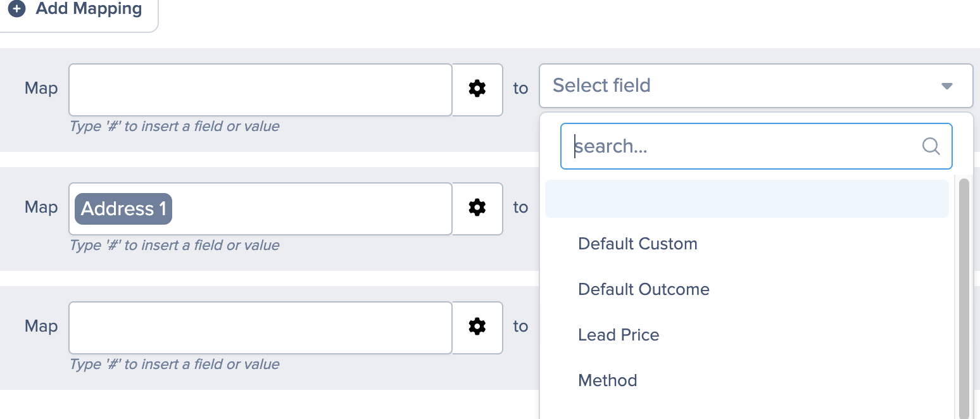The width and height of the screenshot is (980, 419).
Task: Click the gear icon beside Address 1 field
Action: 477,207
